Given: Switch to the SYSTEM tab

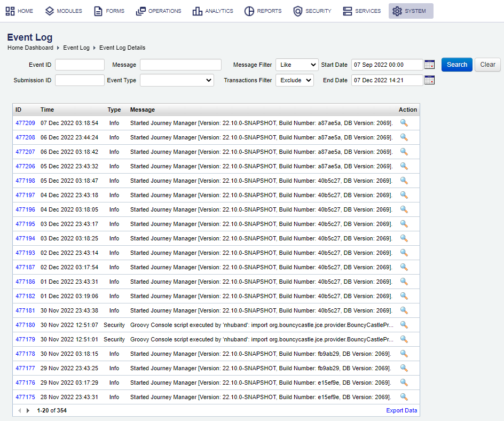Looking at the screenshot, I should (x=411, y=11).
